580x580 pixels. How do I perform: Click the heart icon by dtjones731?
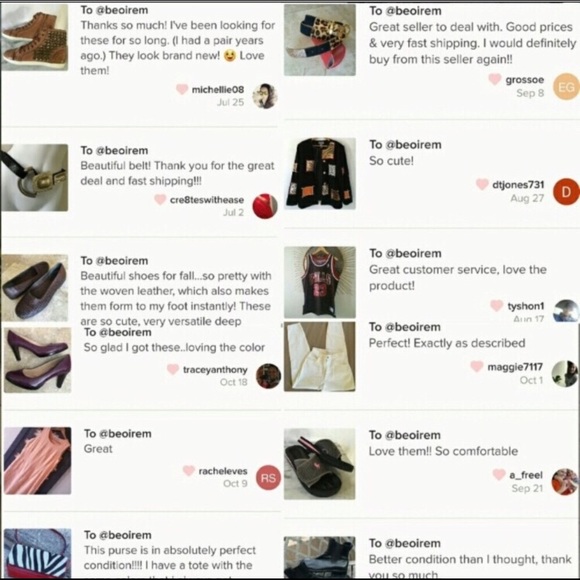pyautogui.click(x=482, y=184)
